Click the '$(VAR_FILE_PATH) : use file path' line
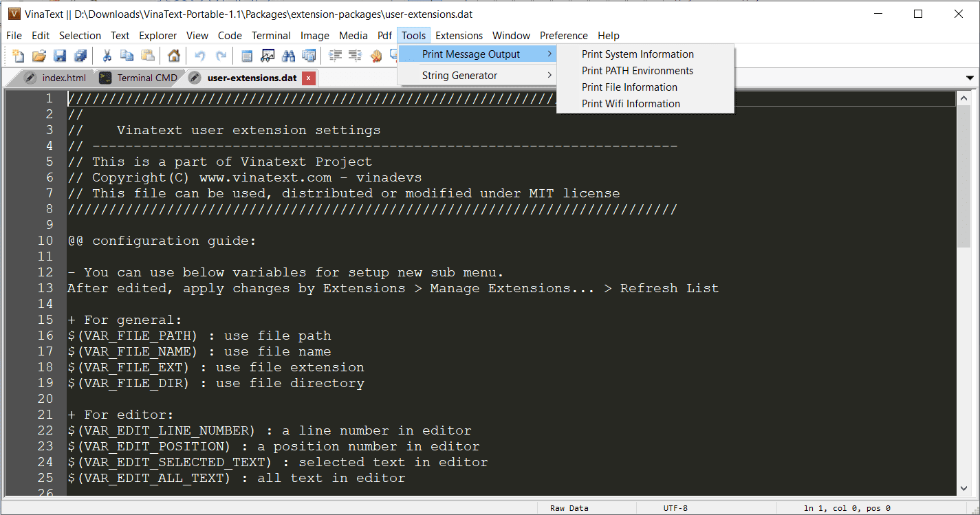The width and height of the screenshot is (980, 515). click(x=199, y=336)
